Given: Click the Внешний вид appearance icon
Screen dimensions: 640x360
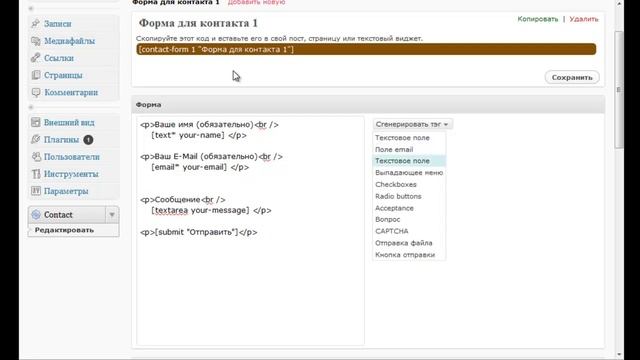Looking at the screenshot, I should click(36, 122).
